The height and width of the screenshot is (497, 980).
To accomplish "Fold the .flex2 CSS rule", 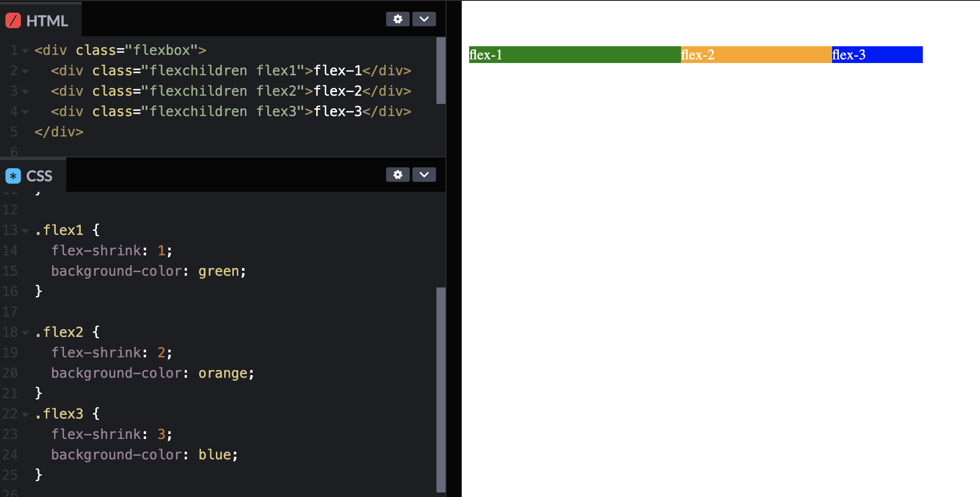I will [x=25, y=333].
